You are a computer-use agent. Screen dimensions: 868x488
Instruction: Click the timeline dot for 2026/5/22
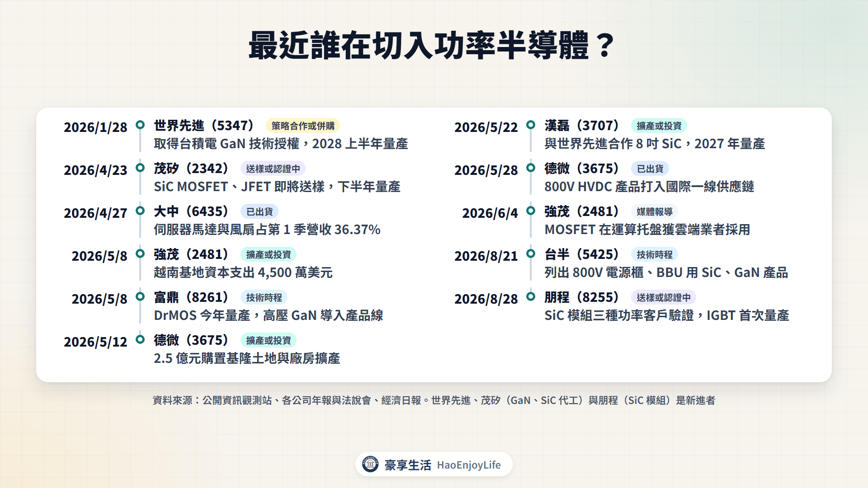(x=531, y=125)
